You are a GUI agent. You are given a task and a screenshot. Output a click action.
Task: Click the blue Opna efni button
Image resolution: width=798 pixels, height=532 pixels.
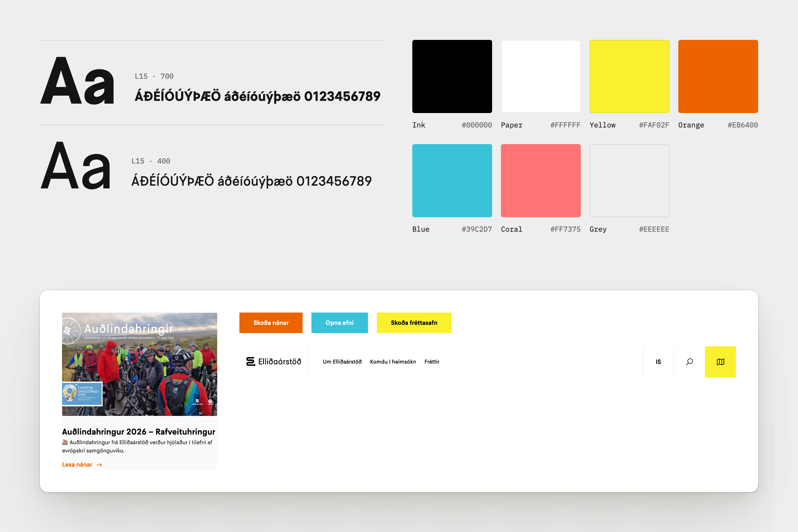pos(340,323)
